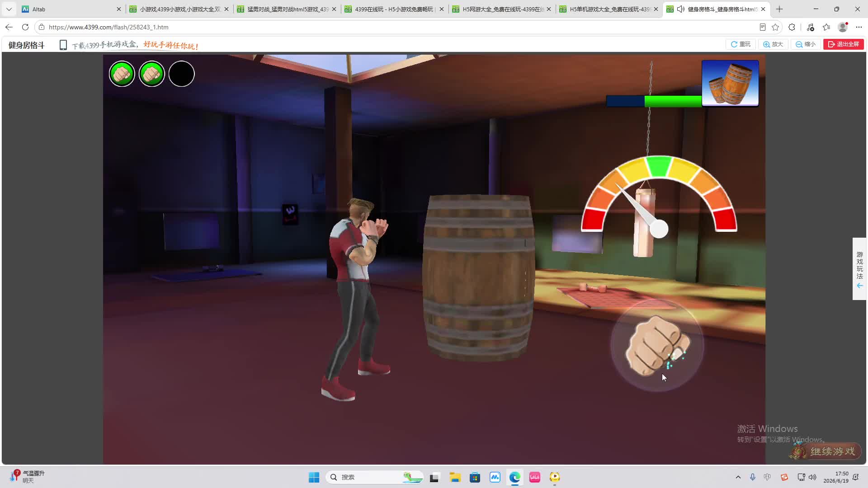Switch to the H5网游大全 tab
The image size is (868, 488).
501,9
